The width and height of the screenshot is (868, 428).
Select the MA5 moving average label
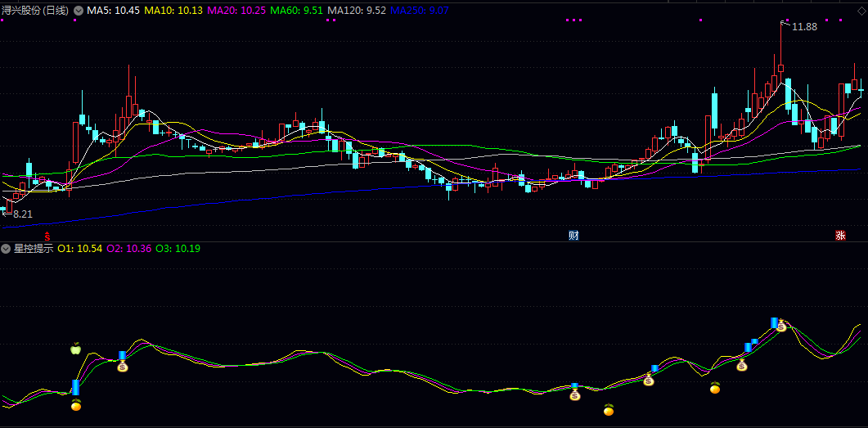113,11
